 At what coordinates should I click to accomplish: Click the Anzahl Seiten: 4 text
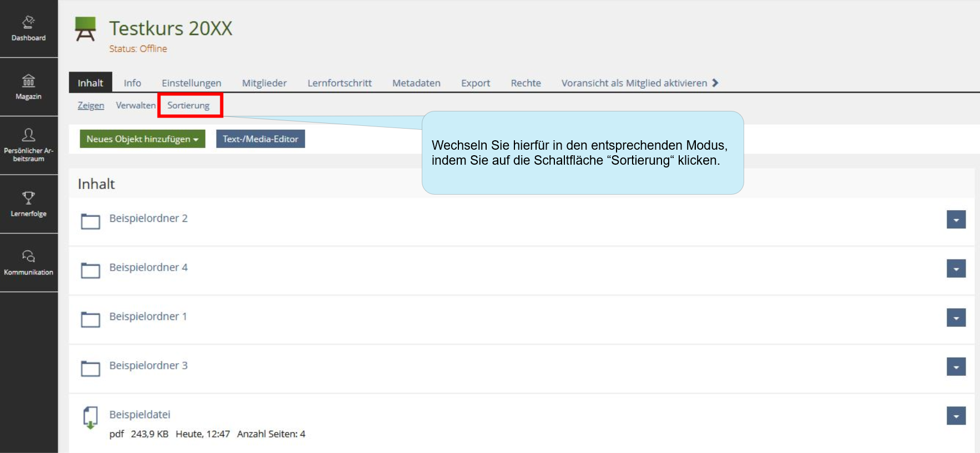pyautogui.click(x=271, y=434)
